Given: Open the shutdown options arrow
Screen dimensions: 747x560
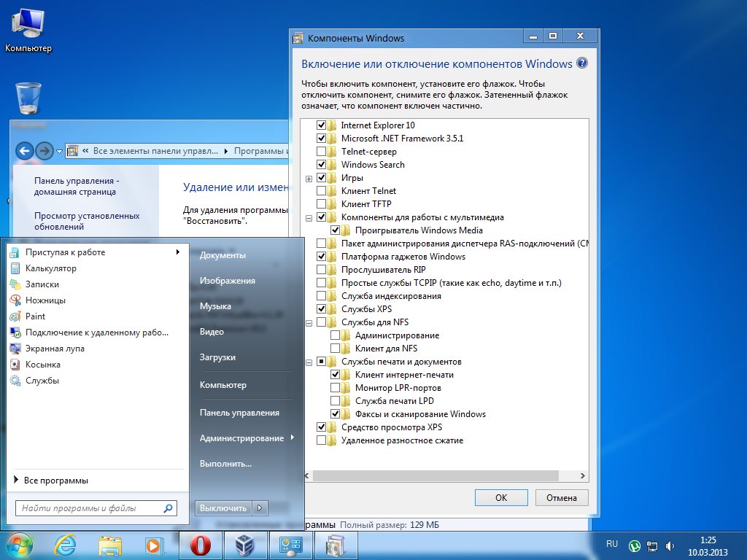Looking at the screenshot, I should click(x=260, y=508).
